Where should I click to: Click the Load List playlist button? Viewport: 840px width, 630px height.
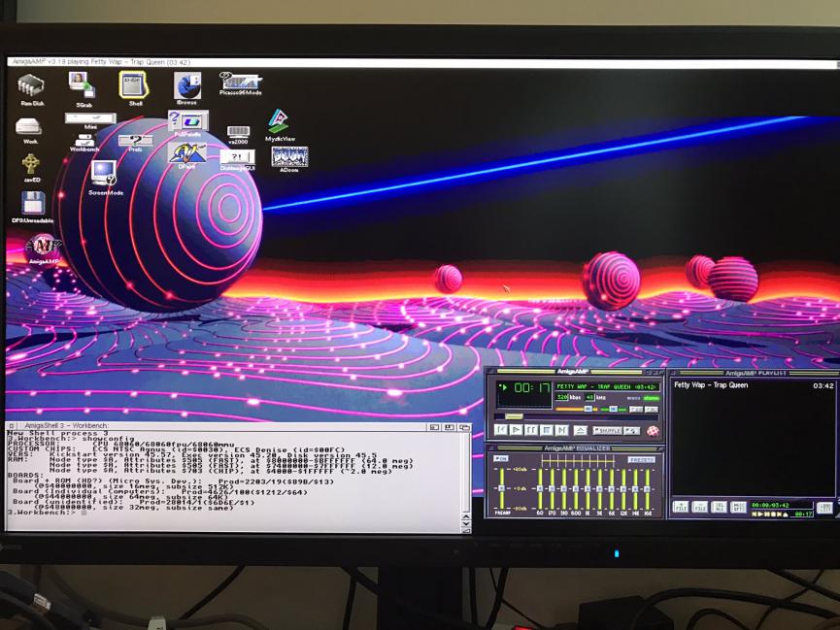pyautogui.click(x=823, y=507)
